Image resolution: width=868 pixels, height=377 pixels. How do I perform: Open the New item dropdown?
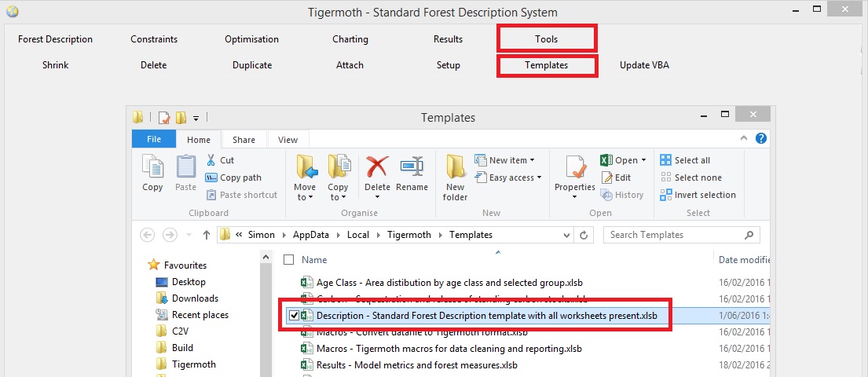(505, 160)
